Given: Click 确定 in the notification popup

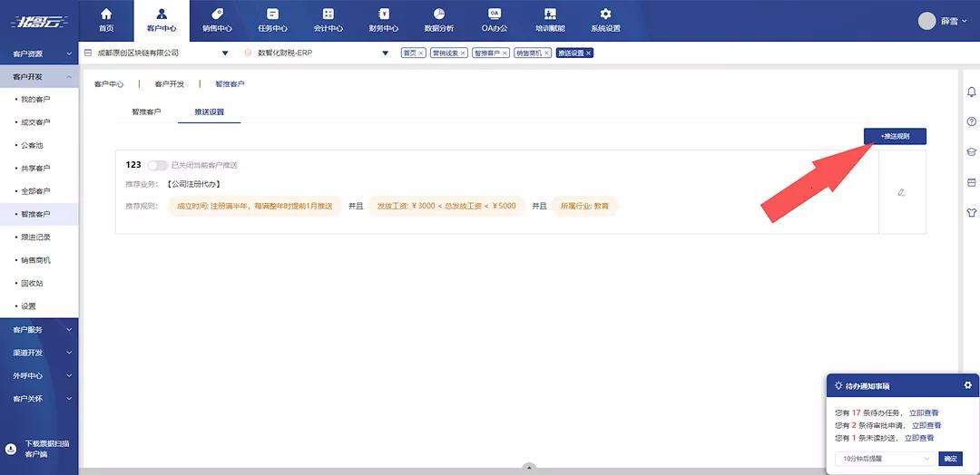Looking at the screenshot, I should point(950,459).
